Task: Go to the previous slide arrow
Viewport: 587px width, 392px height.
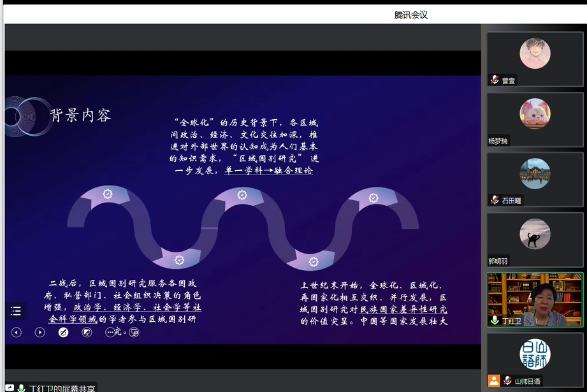Action: coord(17,332)
